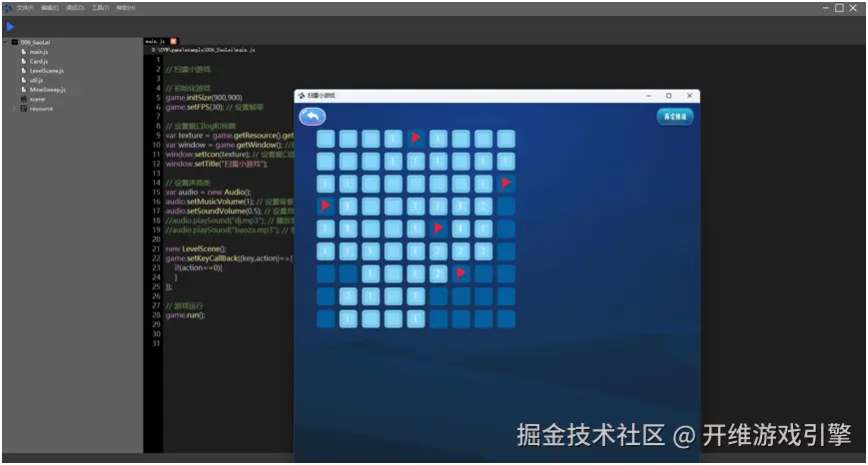
Task: Select the 006_SaoLei project root
Action: click(35, 42)
